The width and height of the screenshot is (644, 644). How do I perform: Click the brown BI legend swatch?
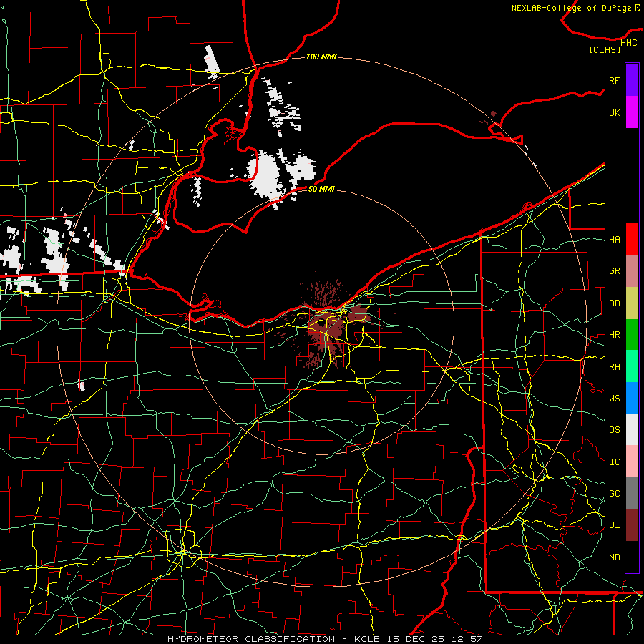tap(632, 525)
